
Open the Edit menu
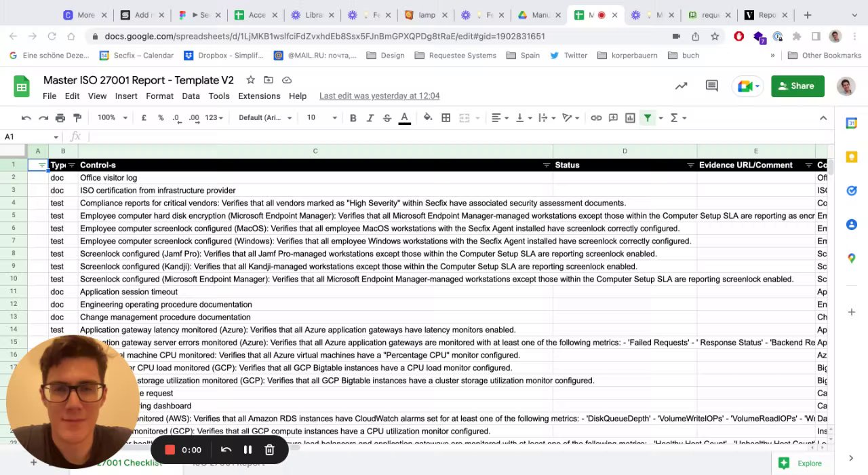pyautogui.click(x=72, y=96)
